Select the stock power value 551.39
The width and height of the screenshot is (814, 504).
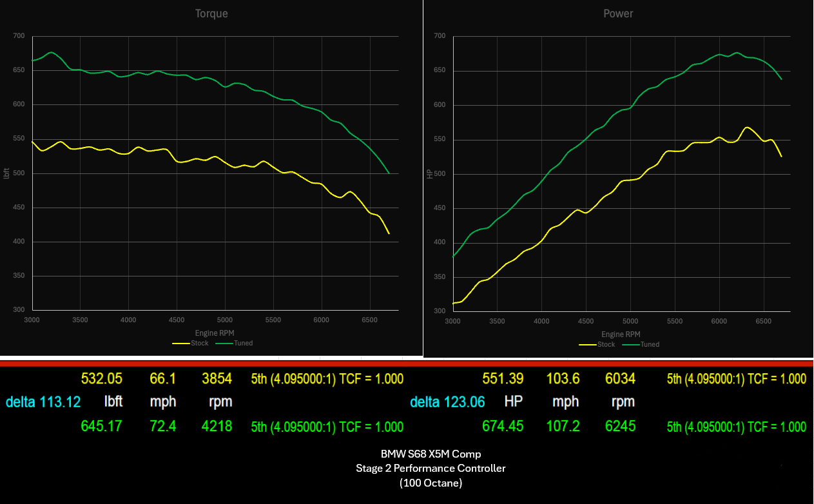click(503, 378)
